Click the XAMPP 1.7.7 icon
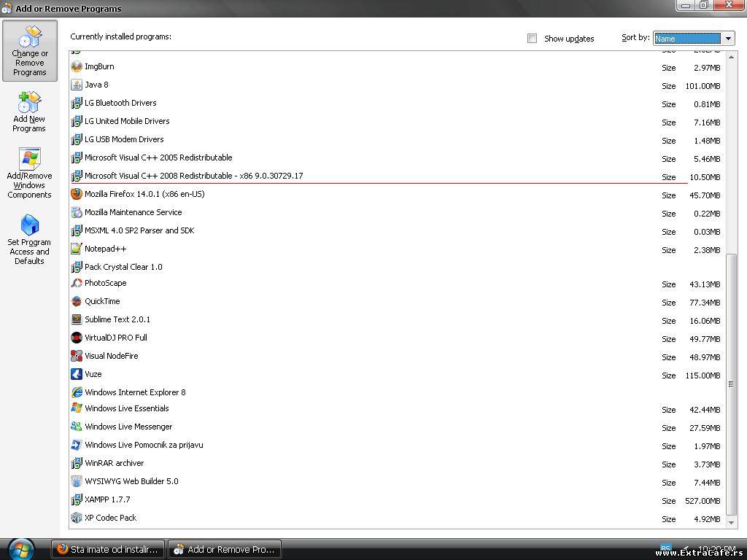 [x=76, y=499]
